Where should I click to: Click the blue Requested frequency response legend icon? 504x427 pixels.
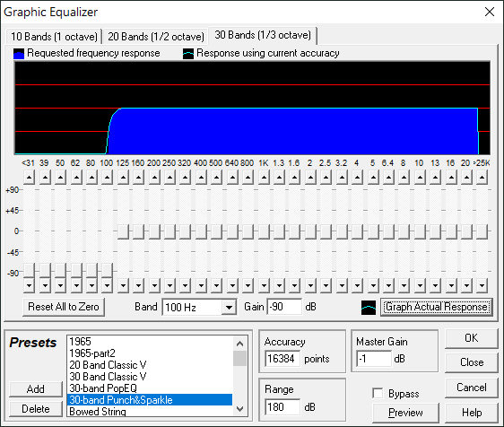point(19,54)
